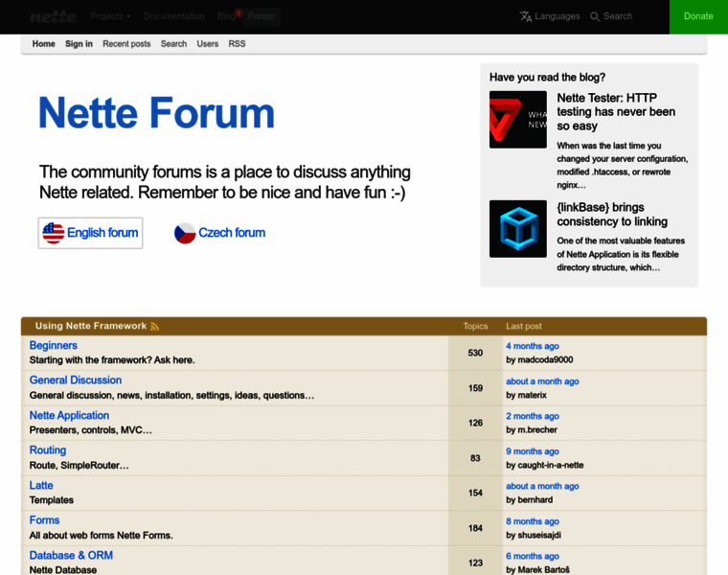Screen dimensions: 728x575
Task: Open the Forms forum
Action: coord(45,520)
